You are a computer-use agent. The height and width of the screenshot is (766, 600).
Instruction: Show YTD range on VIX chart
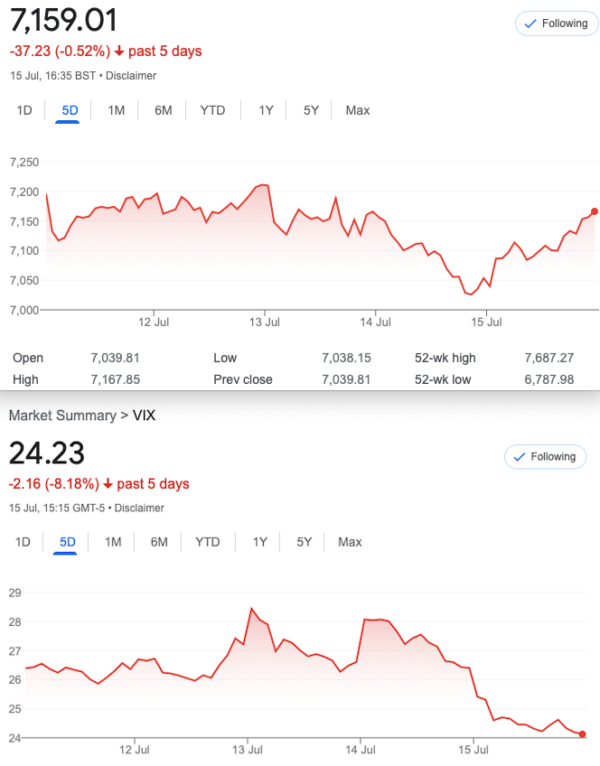(208, 542)
